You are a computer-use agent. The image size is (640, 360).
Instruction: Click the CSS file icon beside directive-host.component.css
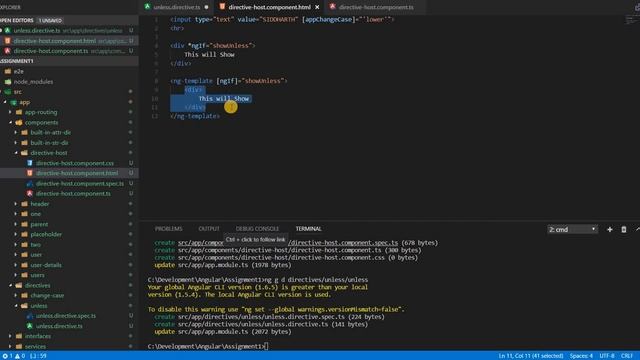30,163
